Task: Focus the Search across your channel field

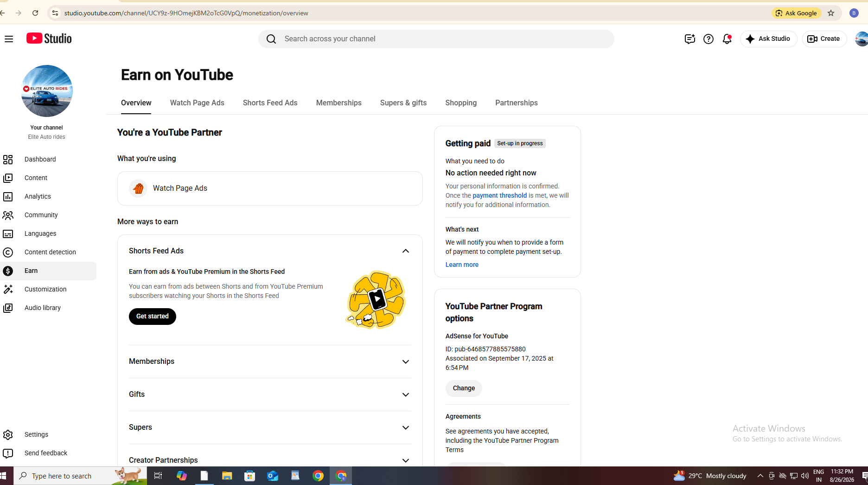Action: 436,39
